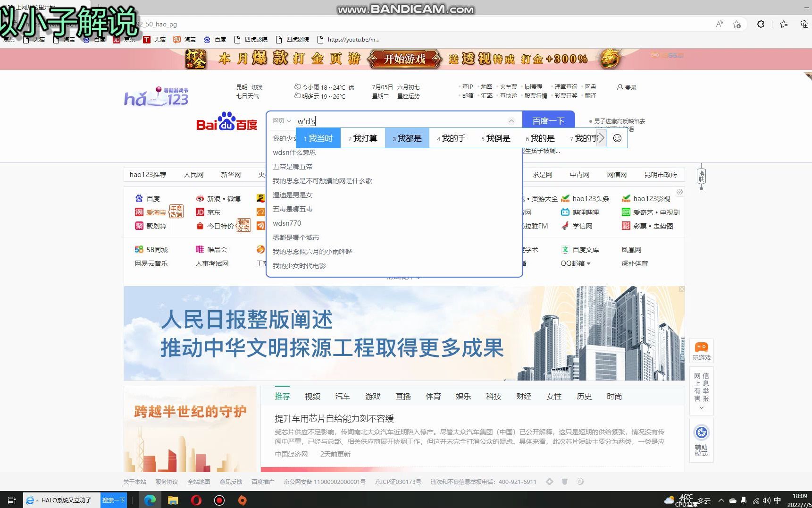Switch to the 时尚 news tab

click(x=614, y=397)
